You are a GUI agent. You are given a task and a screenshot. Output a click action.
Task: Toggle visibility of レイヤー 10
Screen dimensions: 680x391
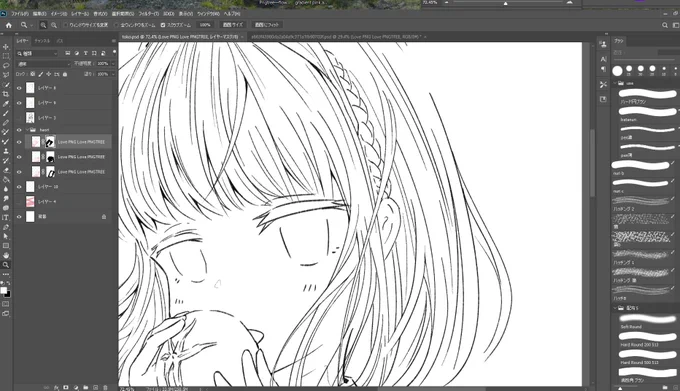[19, 187]
